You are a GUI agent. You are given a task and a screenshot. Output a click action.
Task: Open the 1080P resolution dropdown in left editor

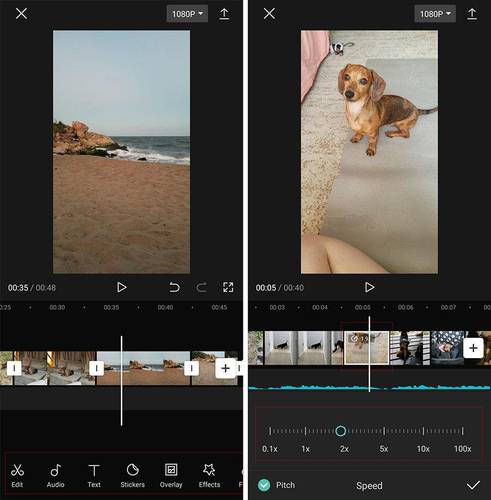tap(187, 14)
